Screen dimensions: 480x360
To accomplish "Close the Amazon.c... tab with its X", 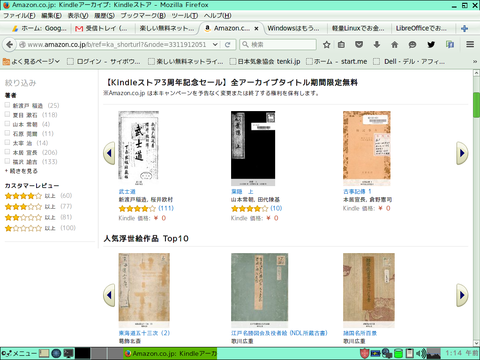I will (x=256, y=29).
